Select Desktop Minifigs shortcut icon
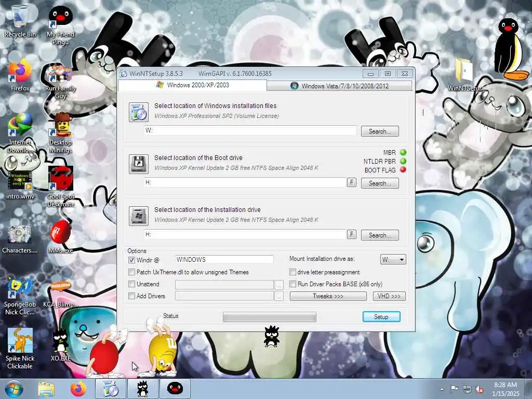Viewport: 532px width, 399px height. tap(60, 133)
